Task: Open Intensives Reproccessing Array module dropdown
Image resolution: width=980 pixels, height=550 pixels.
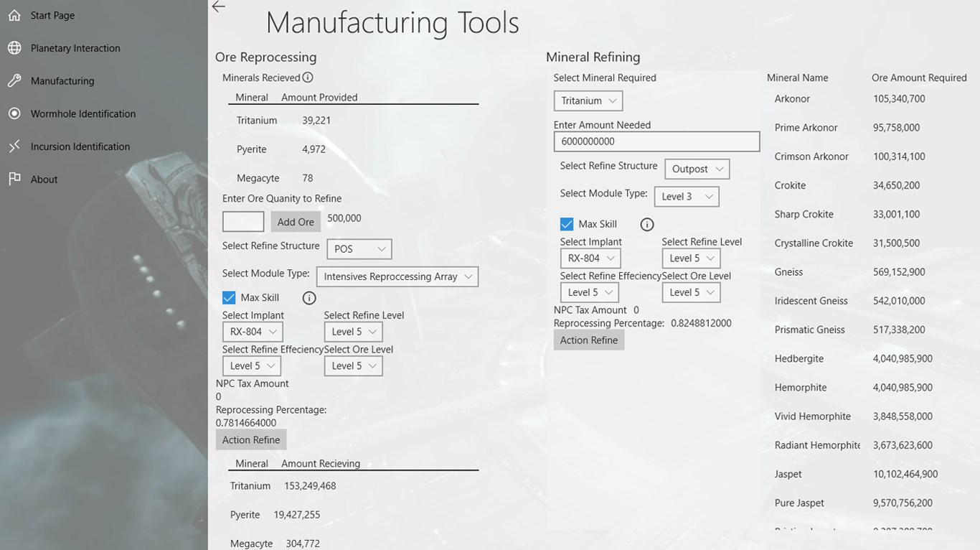Action: (x=397, y=276)
